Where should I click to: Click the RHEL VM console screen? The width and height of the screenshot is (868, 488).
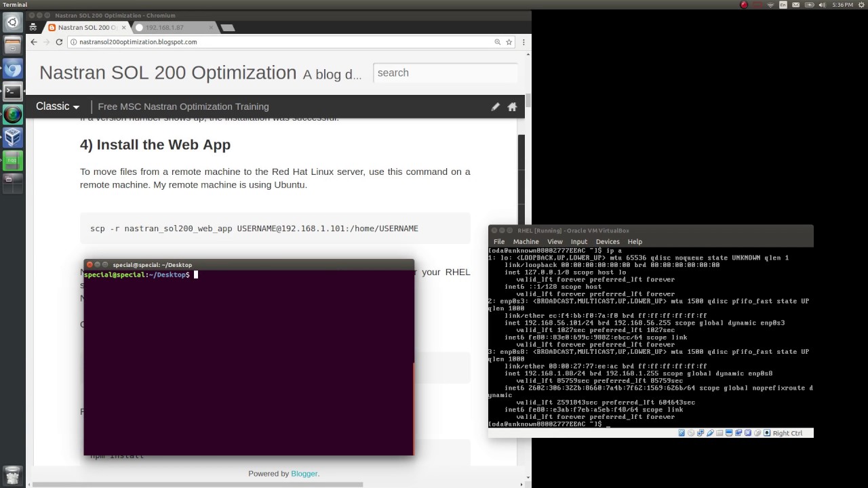650,338
